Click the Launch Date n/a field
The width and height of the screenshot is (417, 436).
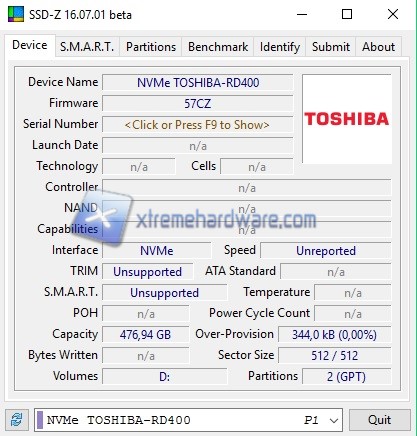198,146
